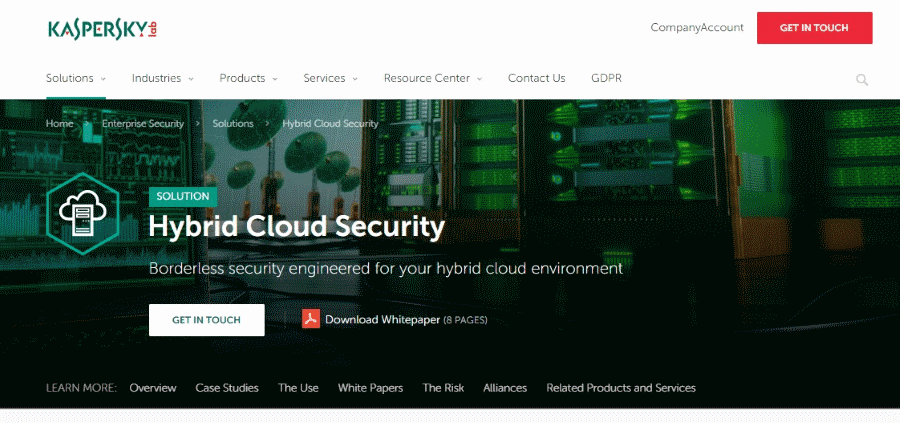Open the search magnifier icon
This screenshot has width=900, height=423.
[x=862, y=80]
